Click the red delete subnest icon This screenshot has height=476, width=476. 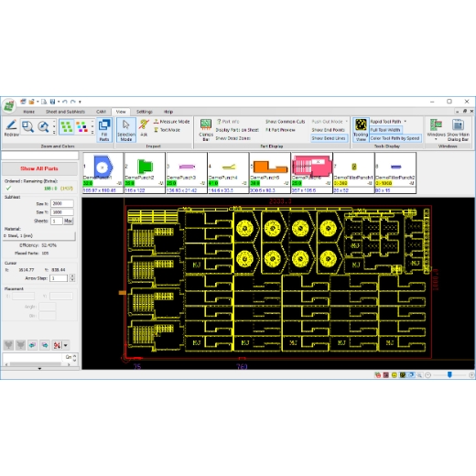coord(57,345)
